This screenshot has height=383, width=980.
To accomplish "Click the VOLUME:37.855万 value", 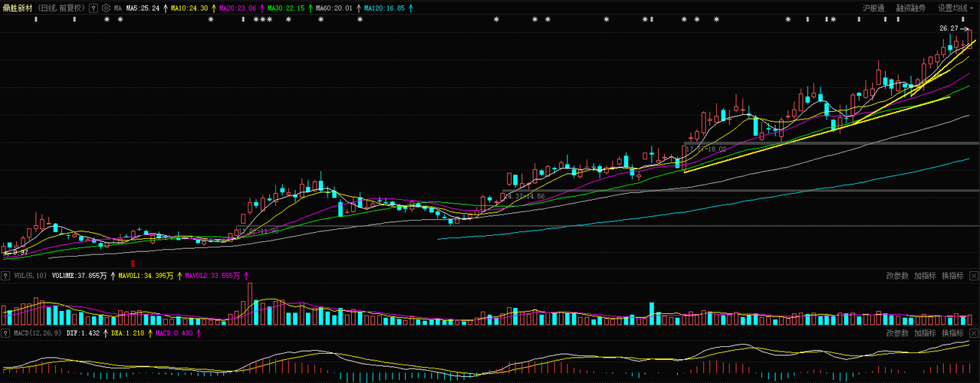I will (x=79, y=275).
